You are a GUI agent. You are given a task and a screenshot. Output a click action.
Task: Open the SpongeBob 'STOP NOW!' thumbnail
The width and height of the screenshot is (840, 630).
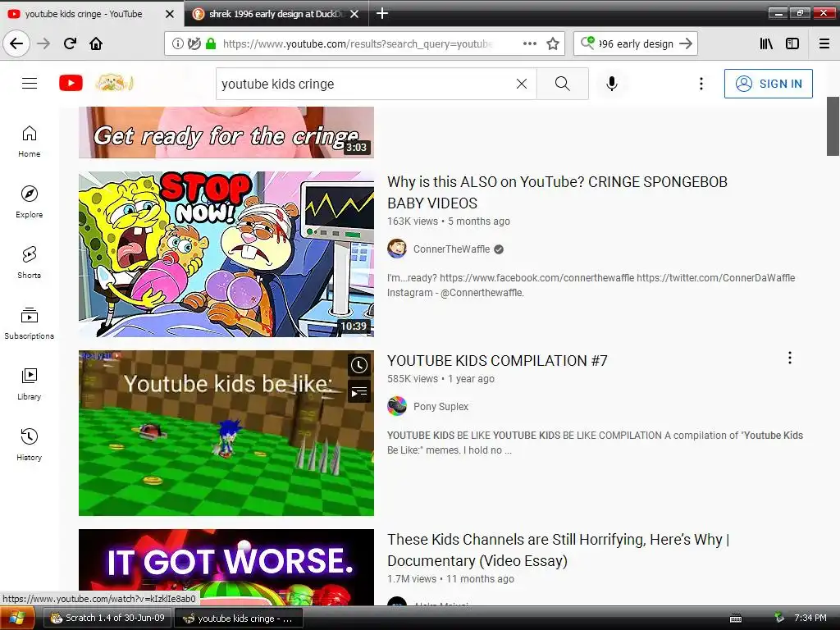pos(226,254)
